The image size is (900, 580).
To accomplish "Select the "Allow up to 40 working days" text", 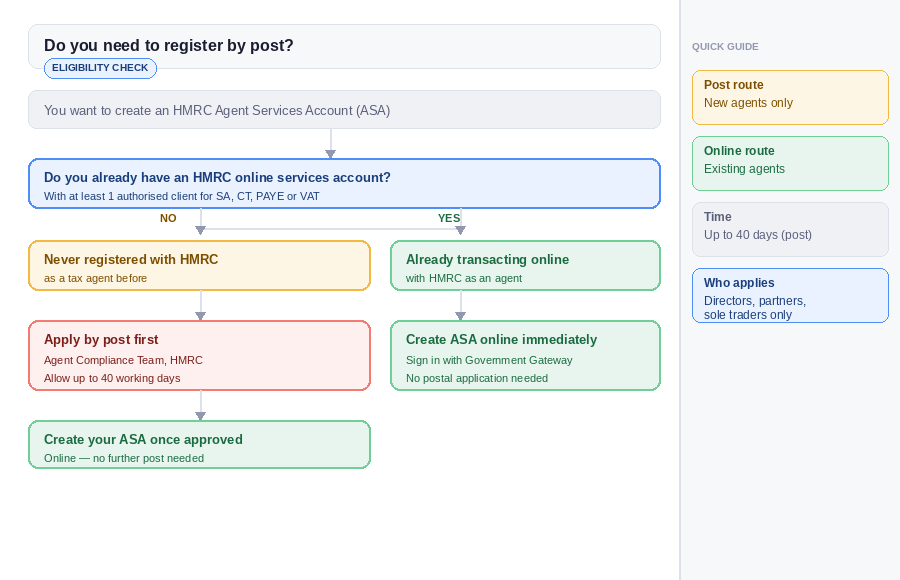I will click(x=109, y=378).
